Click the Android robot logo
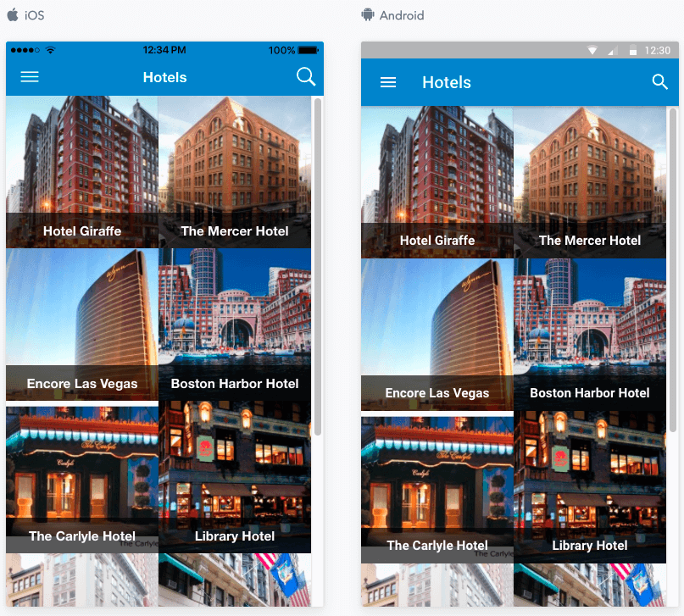Viewport: 684px width, 616px height. 368,14
